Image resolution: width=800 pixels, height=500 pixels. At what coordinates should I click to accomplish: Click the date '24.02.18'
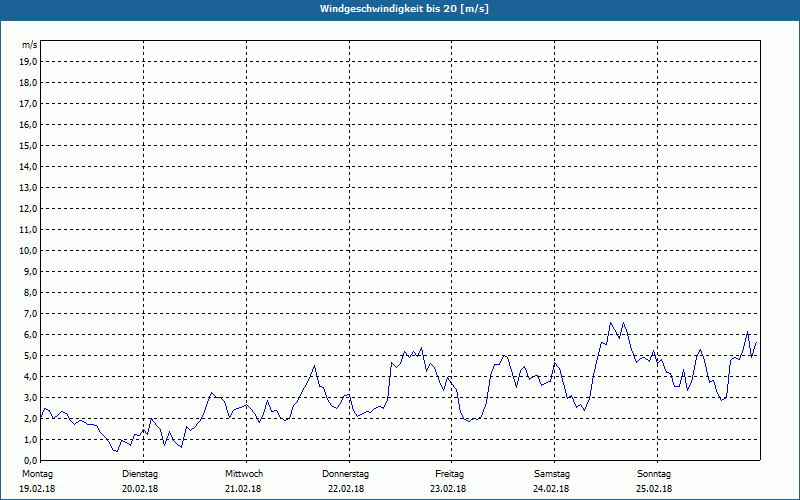(551, 489)
